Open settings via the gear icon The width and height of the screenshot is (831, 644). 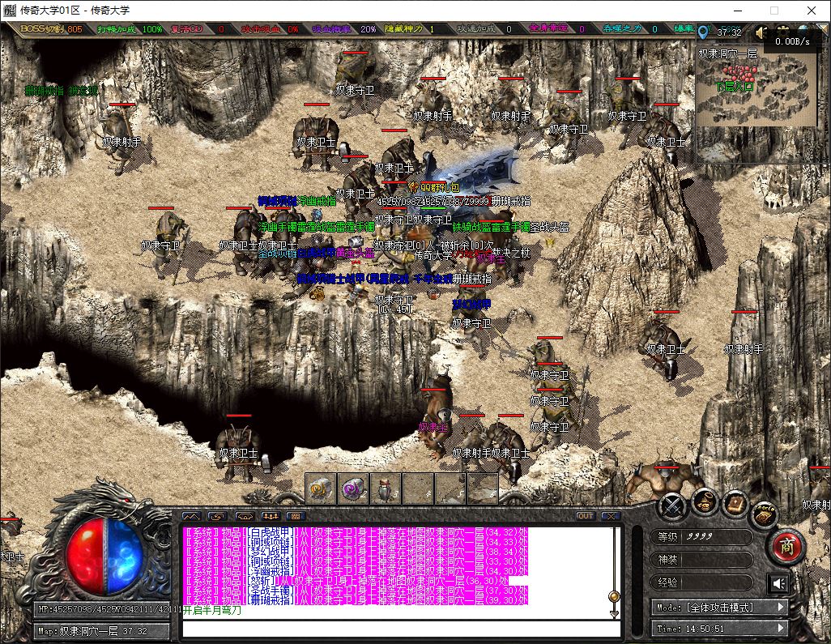tap(782, 31)
